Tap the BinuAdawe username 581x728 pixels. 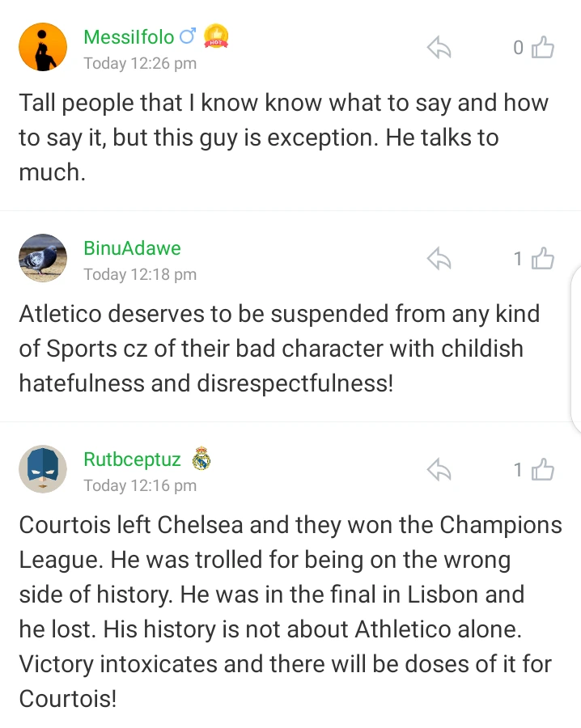(x=132, y=248)
